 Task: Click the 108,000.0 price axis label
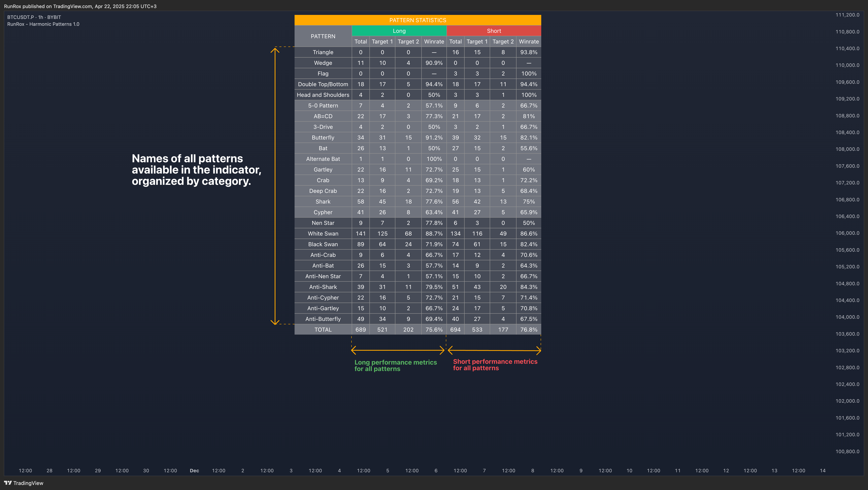[847, 149]
